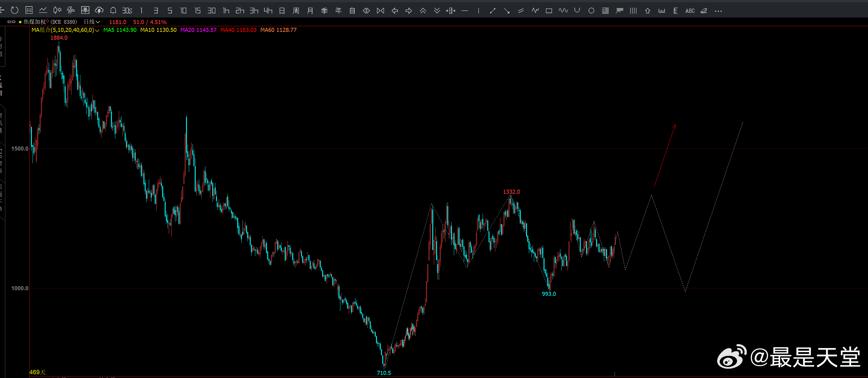Viewport: 868px width, 378px height.
Task: Toggle the link chain icon beside symbol
Action: pyautogui.click(x=12, y=22)
